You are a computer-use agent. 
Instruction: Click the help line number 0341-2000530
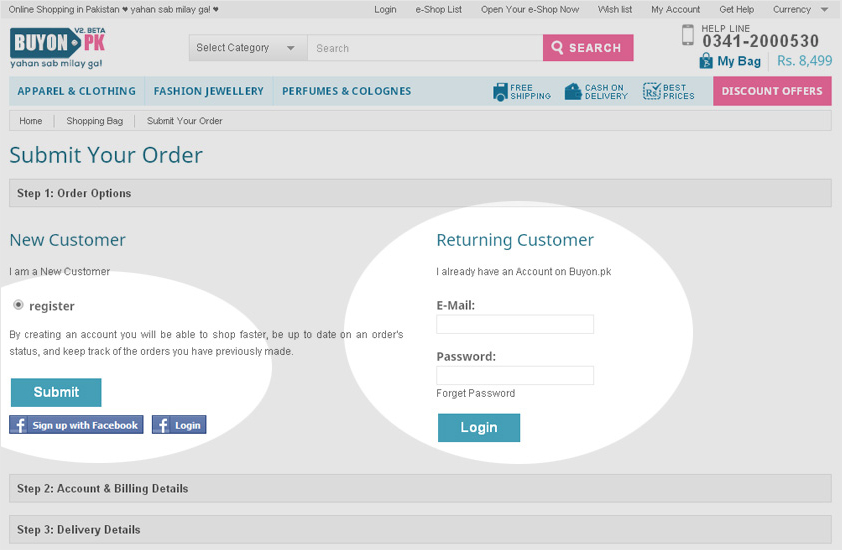(x=760, y=41)
